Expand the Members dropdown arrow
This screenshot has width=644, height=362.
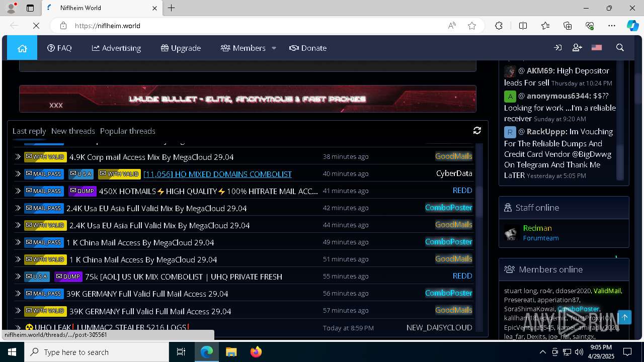(x=274, y=48)
